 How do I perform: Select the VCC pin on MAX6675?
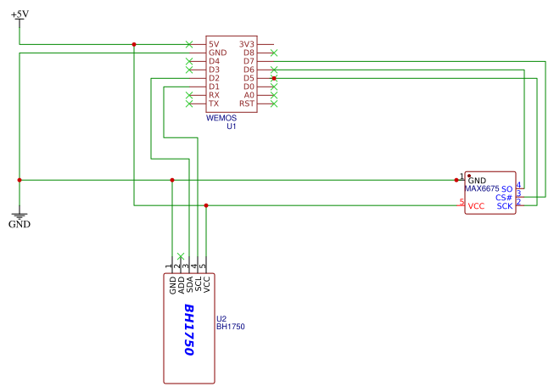point(476,206)
